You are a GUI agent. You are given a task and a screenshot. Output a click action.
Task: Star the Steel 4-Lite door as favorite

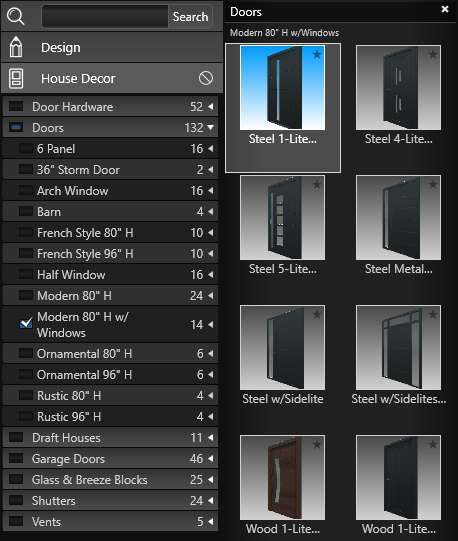click(x=433, y=55)
